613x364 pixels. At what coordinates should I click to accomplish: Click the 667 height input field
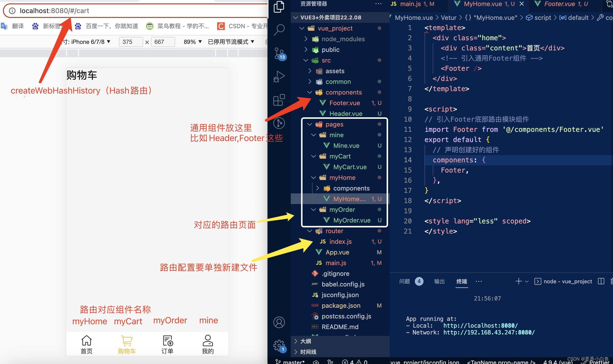(163, 42)
